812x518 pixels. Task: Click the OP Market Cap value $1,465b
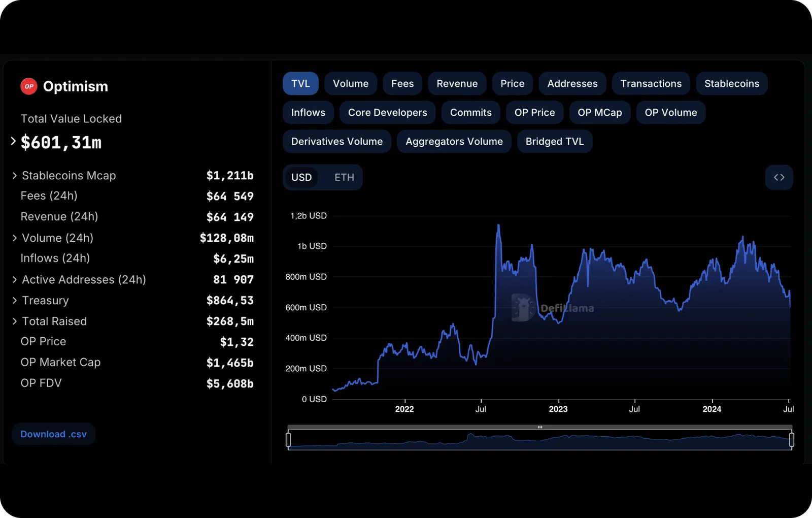click(230, 363)
